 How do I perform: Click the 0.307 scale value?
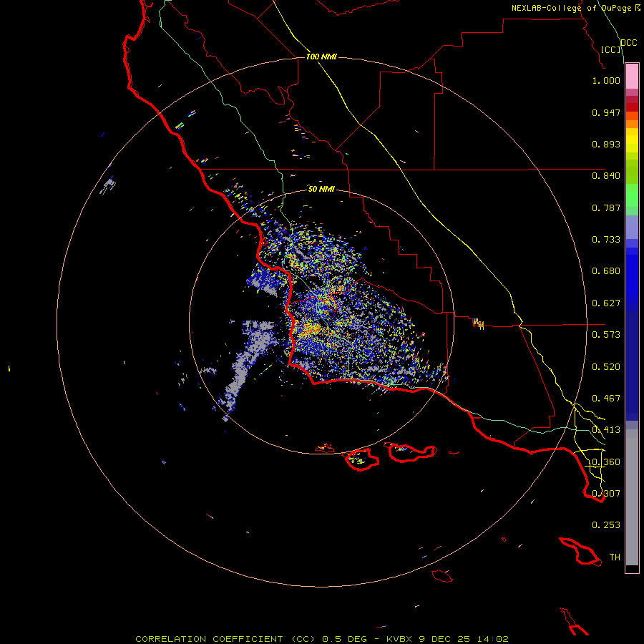pos(606,494)
